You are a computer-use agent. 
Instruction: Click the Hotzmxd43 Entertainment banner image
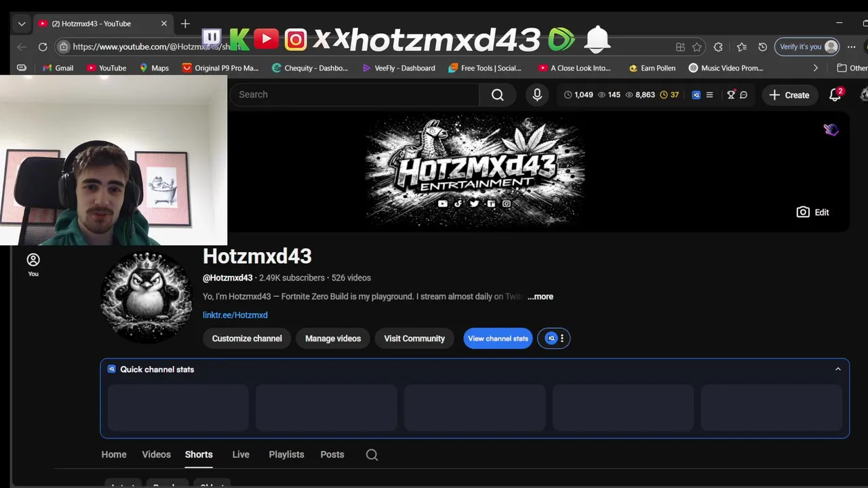(x=475, y=171)
